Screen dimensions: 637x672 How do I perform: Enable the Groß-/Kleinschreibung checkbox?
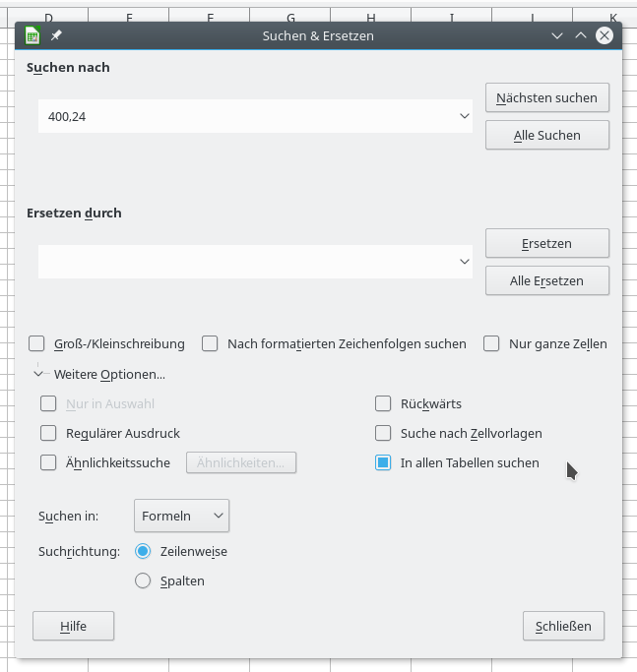pos(37,343)
